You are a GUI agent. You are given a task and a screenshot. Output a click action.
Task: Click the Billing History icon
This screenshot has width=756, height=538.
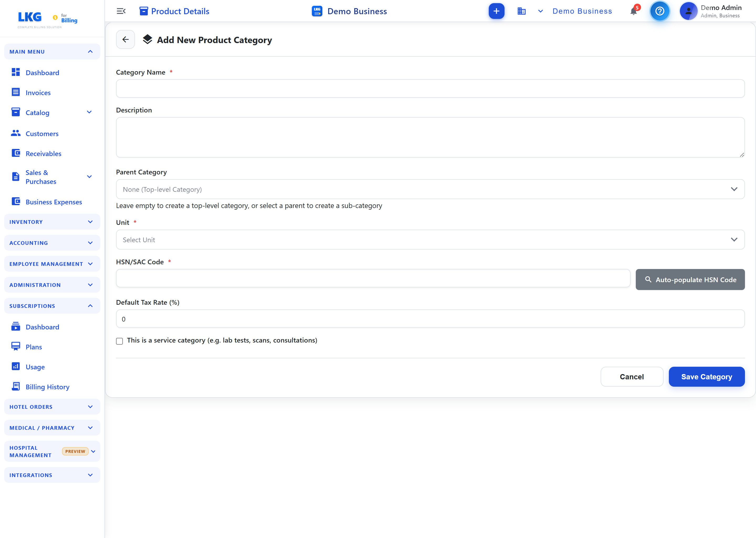tap(15, 386)
